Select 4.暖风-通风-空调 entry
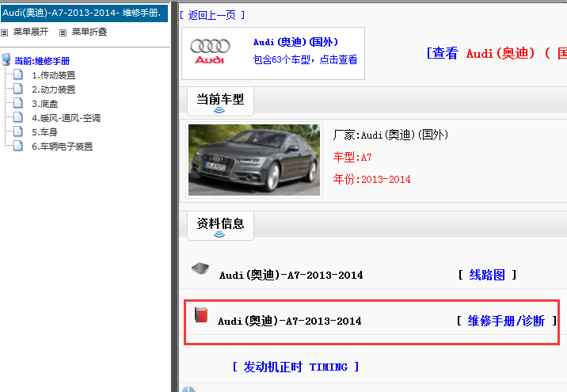567x392 pixels. coord(67,118)
